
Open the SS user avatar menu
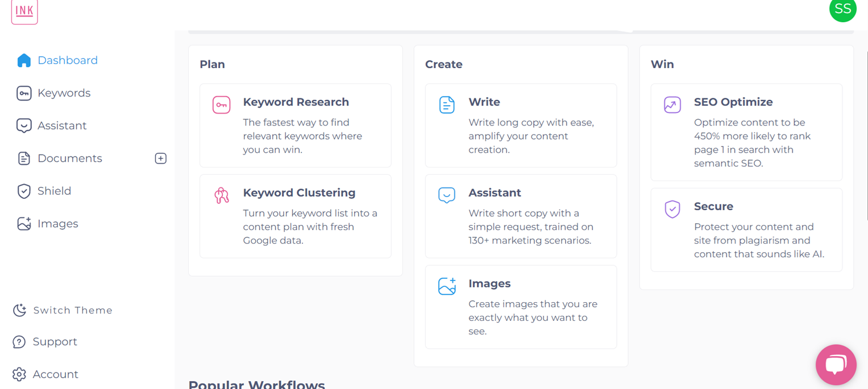click(842, 10)
